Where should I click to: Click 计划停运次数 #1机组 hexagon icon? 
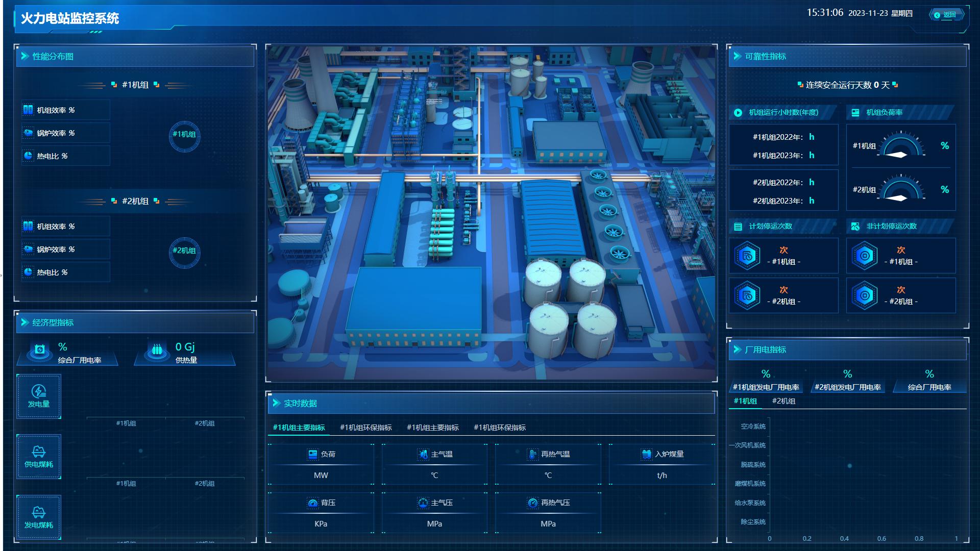747,256
